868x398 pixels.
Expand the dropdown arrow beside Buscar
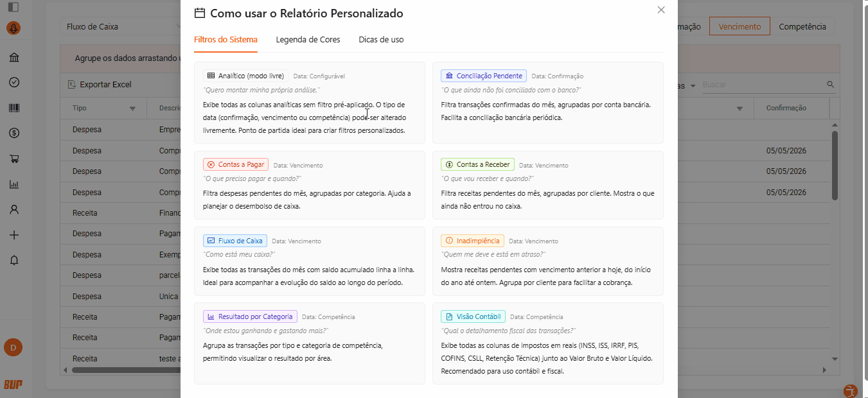coord(693,86)
